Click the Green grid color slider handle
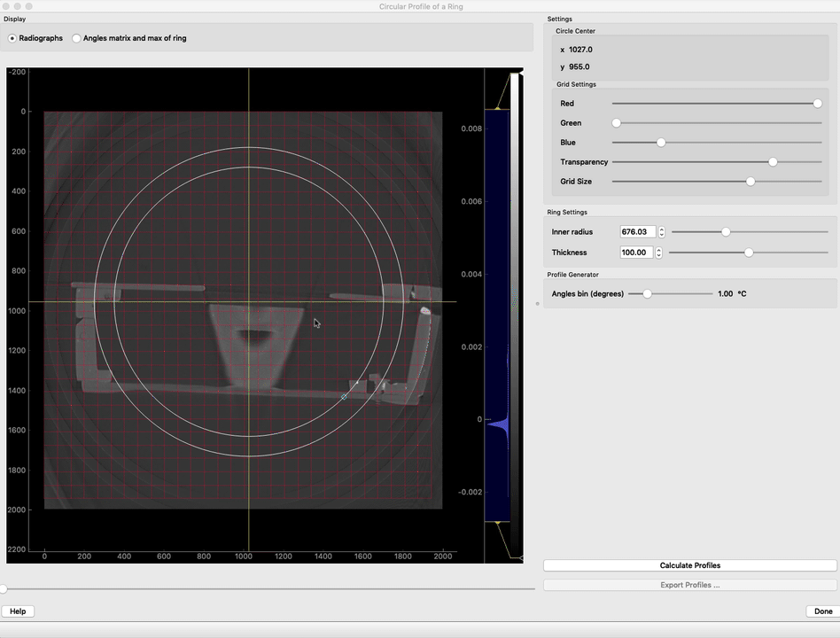 point(617,123)
